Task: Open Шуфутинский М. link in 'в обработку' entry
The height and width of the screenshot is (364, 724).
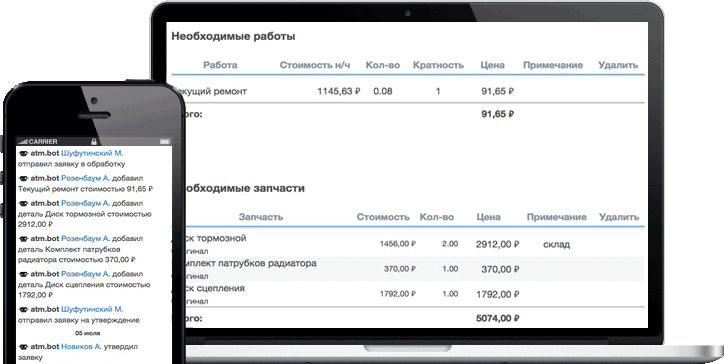Action: point(92,153)
